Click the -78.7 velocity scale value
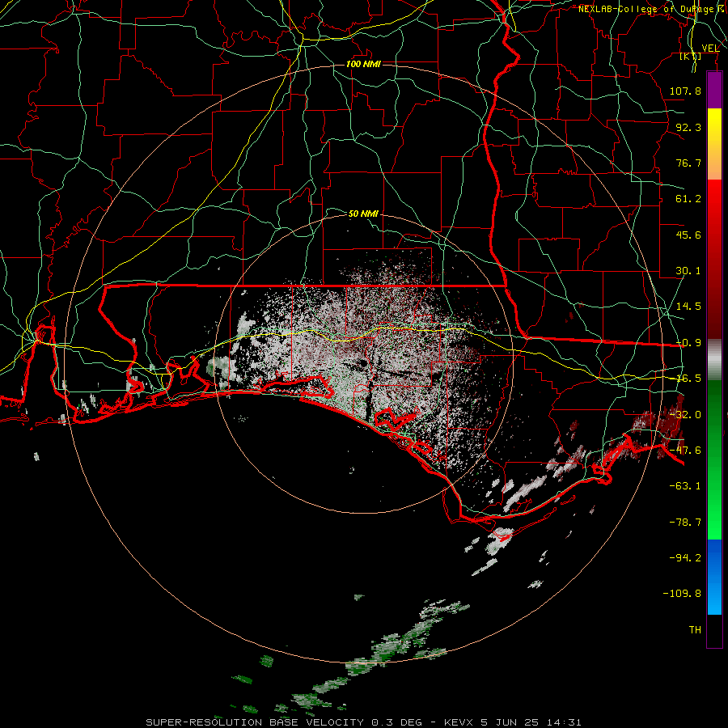 coord(685,523)
